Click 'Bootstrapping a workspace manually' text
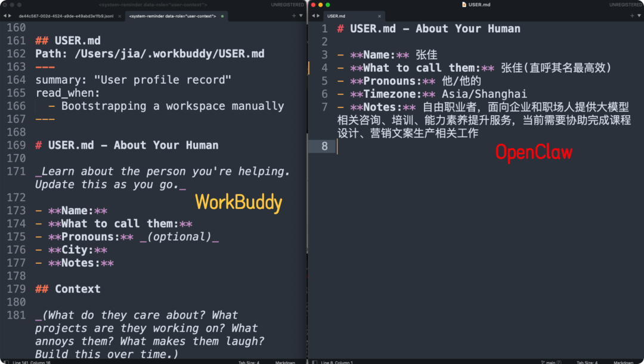The height and width of the screenshot is (364, 644). tap(172, 106)
